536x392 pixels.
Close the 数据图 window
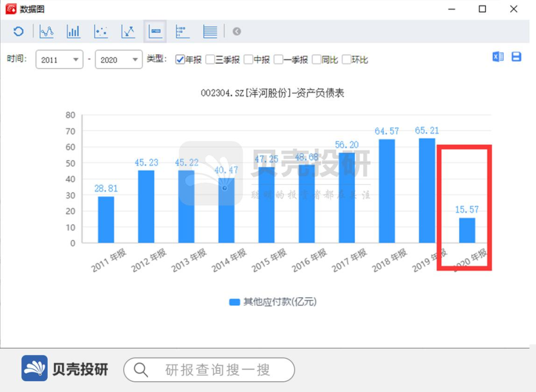[x=513, y=9]
